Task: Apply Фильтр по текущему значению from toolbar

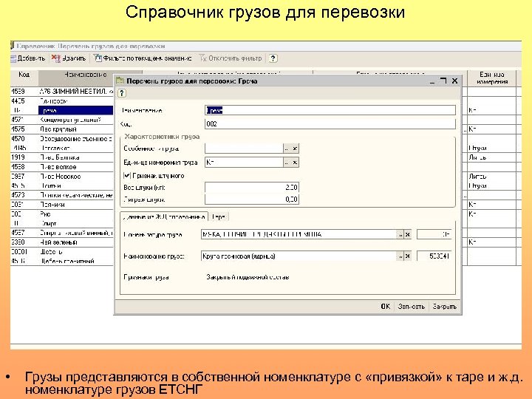Action: [142, 58]
